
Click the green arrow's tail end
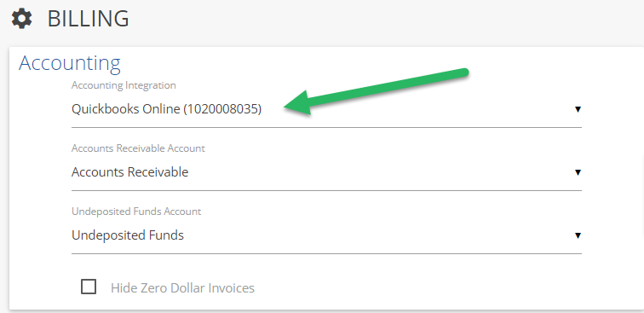tap(464, 72)
